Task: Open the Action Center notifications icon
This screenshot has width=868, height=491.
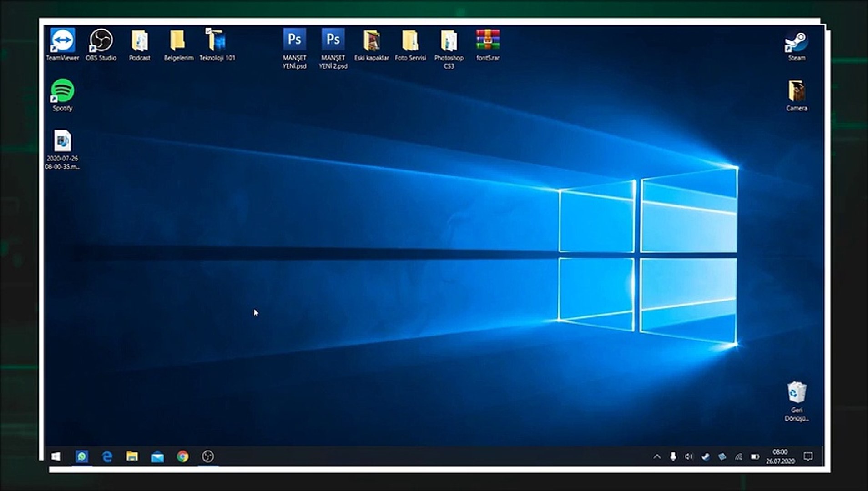Action: click(x=808, y=456)
